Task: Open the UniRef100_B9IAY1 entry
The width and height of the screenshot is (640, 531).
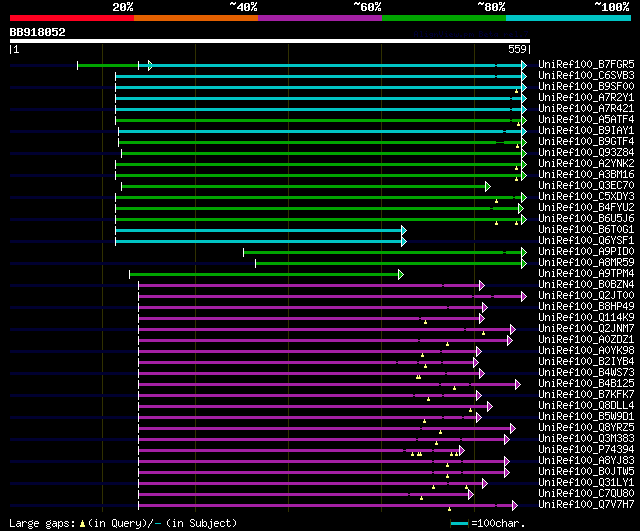Action: pyautogui.click(x=586, y=131)
